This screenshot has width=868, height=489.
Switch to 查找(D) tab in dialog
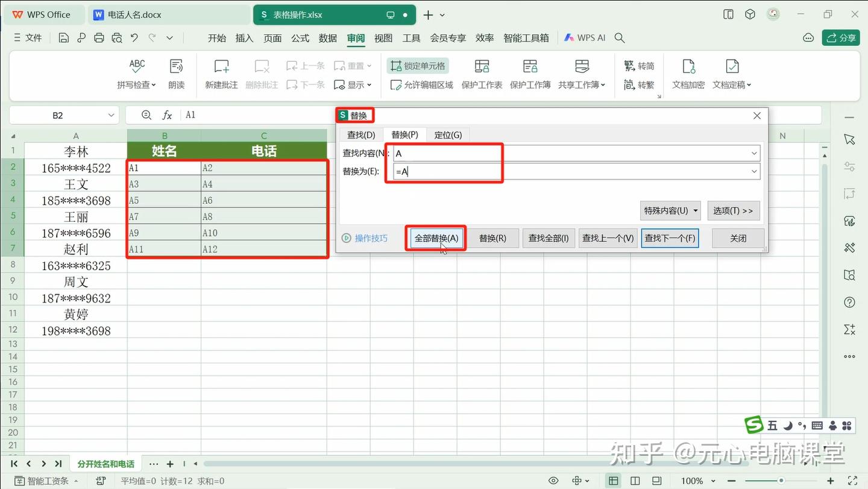[x=361, y=135]
